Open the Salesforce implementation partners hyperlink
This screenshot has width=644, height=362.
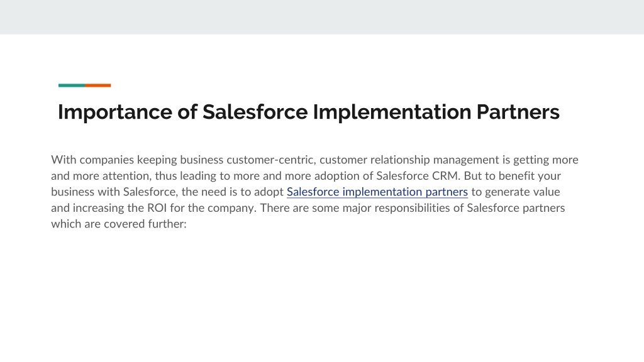click(377, 192)
